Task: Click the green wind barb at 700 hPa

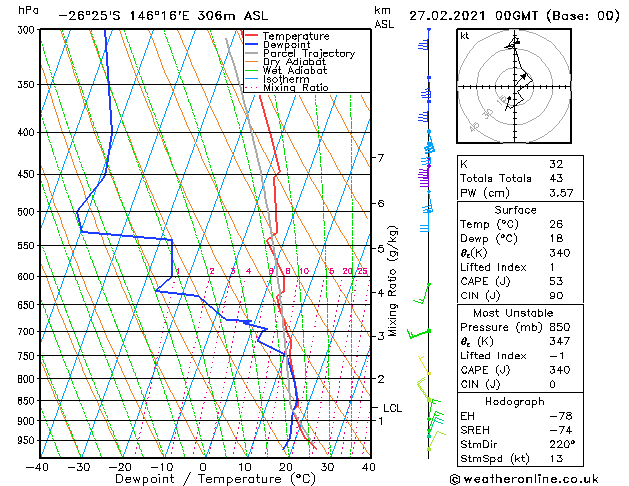Action: click(x=419, y=333)
